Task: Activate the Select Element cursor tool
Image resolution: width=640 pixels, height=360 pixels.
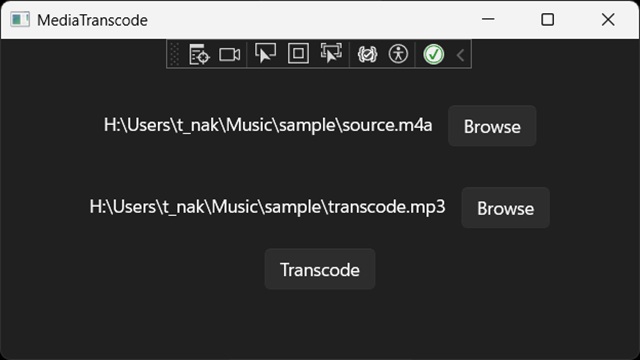Action: coord(265,53)
